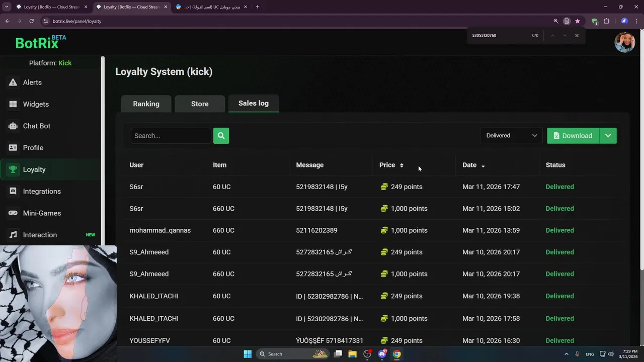644x362 pixels.
Task: Open the user avatar in the top right
Action: (625, 42)
